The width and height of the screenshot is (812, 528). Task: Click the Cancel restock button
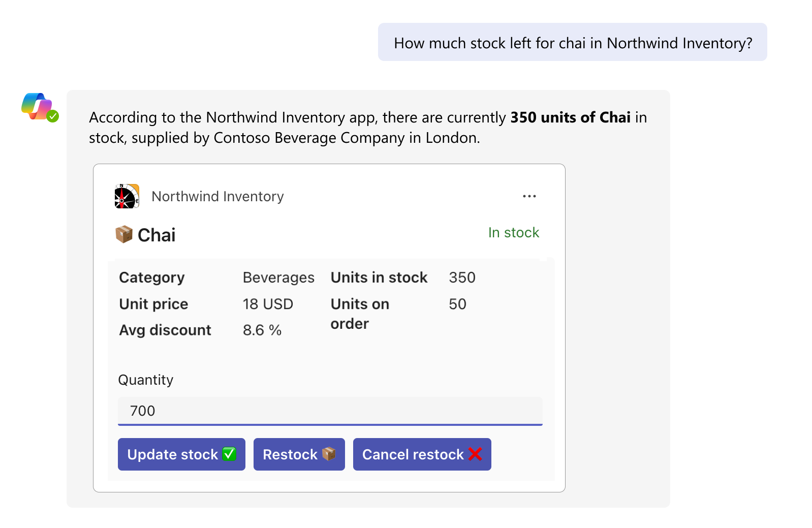point(422,454)
